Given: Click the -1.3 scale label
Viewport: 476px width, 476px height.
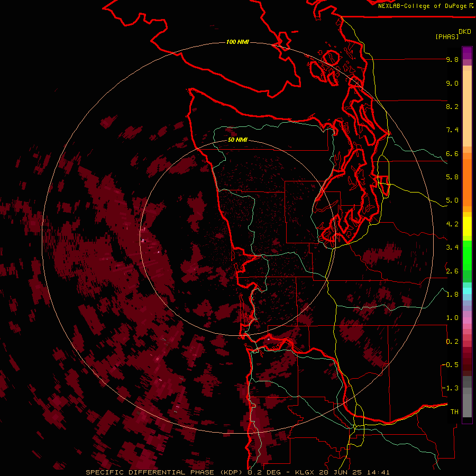Looking at the screenshot, I should point(450,388).
